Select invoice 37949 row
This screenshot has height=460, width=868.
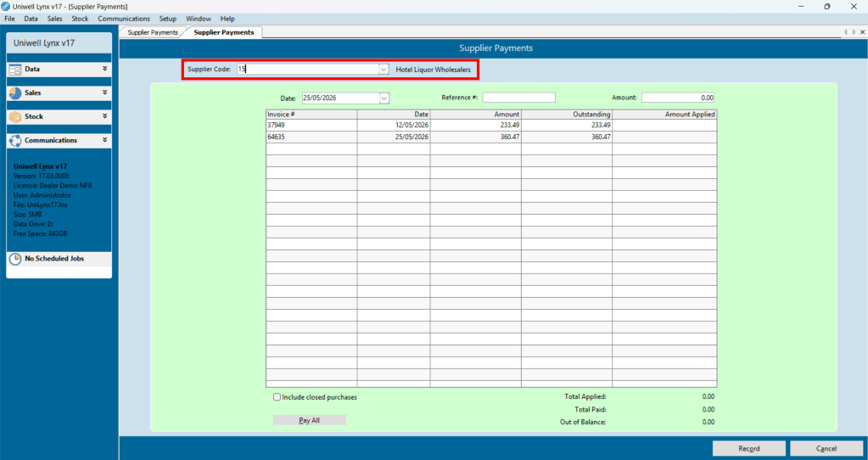(491, 125)
